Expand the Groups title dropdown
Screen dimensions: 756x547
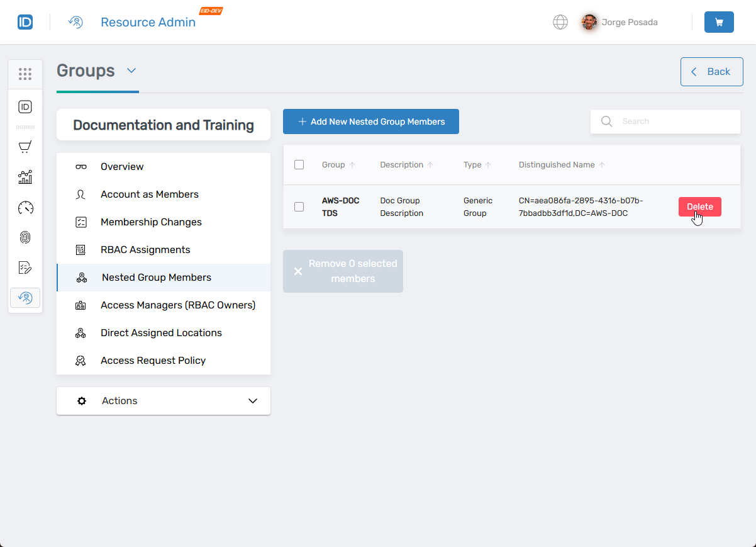pos(131,70)
